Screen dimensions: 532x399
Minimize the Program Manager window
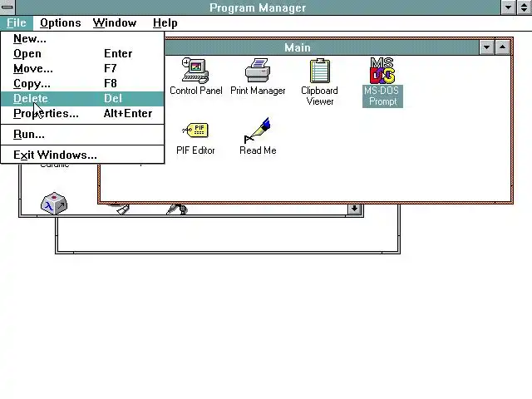[x=508, y=7]
